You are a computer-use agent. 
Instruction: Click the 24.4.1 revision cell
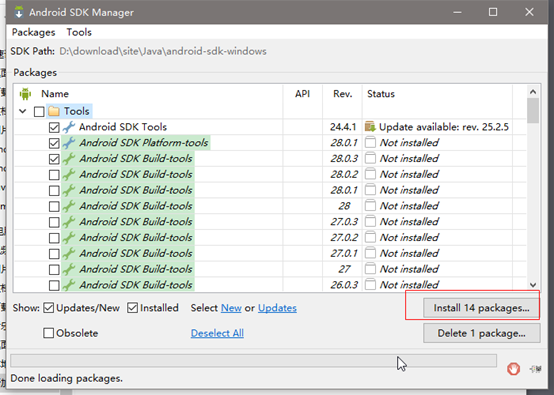coord(343,127)
